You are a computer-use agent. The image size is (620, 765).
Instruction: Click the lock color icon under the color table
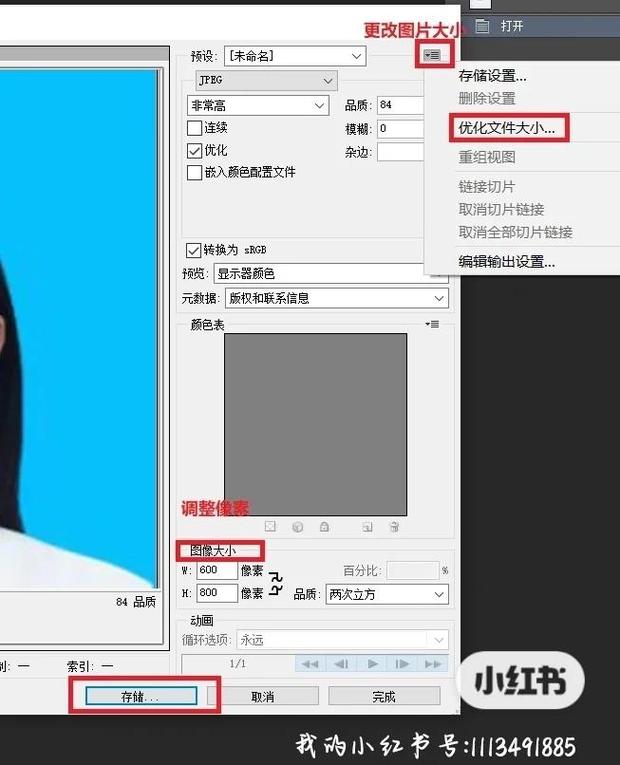324,527
